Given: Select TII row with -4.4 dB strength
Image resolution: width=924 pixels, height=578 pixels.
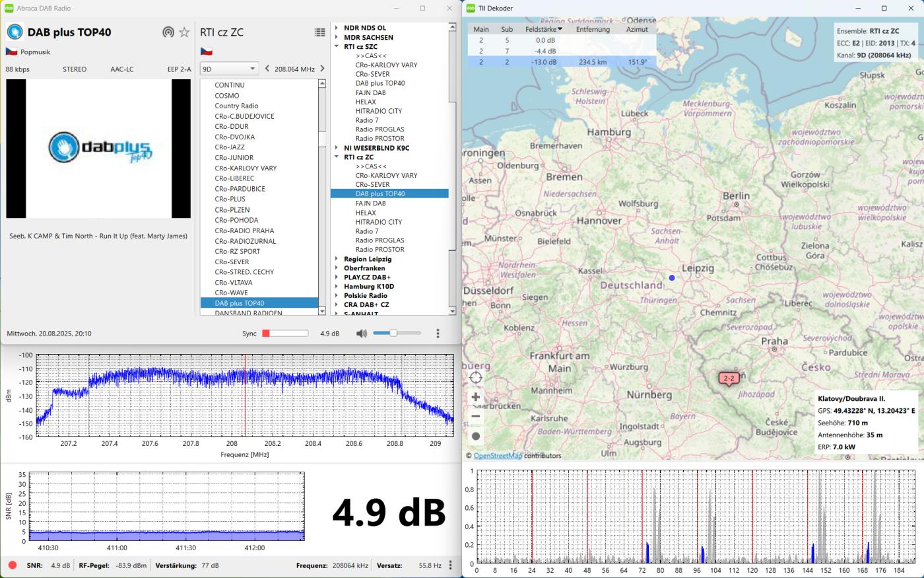Looking at the screenshot, I should [x=562, y=51].
